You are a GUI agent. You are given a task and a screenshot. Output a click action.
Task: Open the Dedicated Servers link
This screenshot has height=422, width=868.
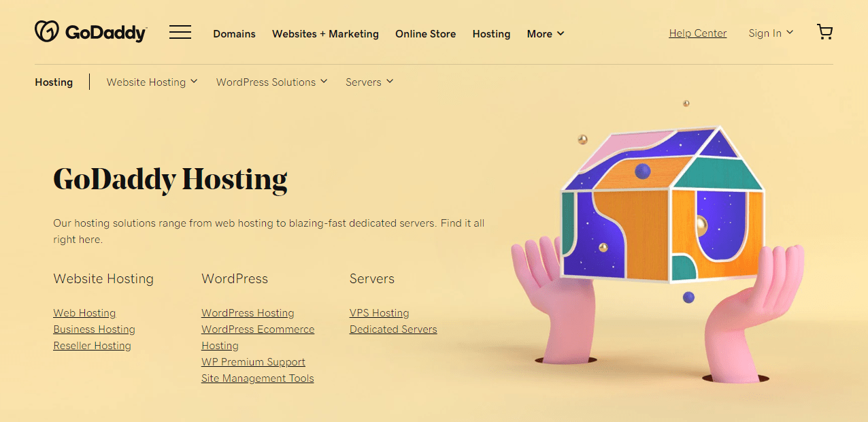pyautogui.click(x=393, y=329)
